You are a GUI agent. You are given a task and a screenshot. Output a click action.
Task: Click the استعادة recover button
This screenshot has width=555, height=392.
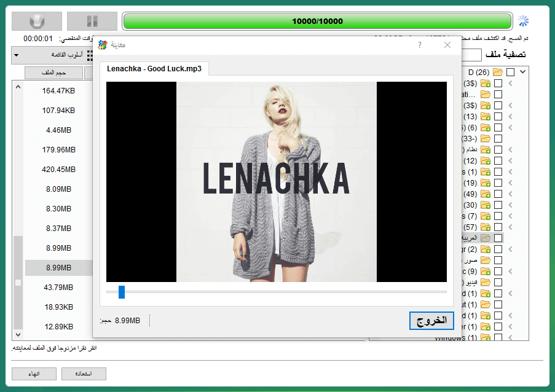pyautogui.click(x=84, y=374)
